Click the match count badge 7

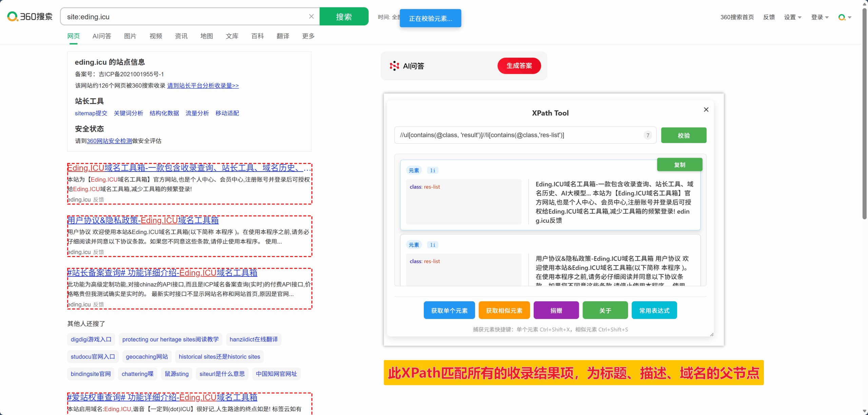click(648, 135)
